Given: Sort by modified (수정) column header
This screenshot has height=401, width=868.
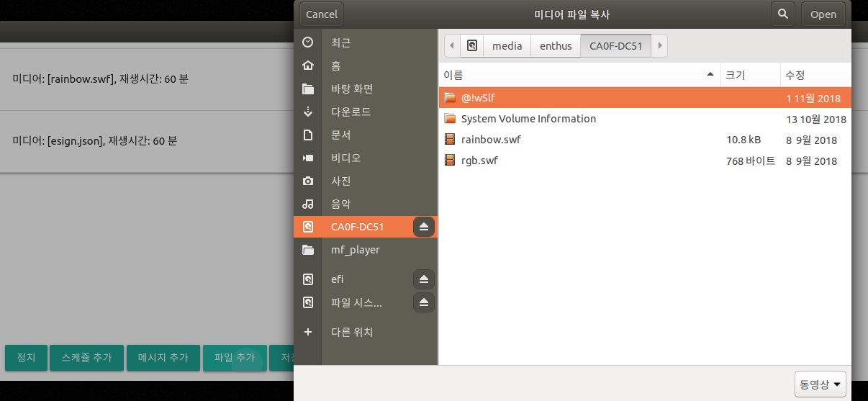Looking at the screenshot, I should click(815, 75).
